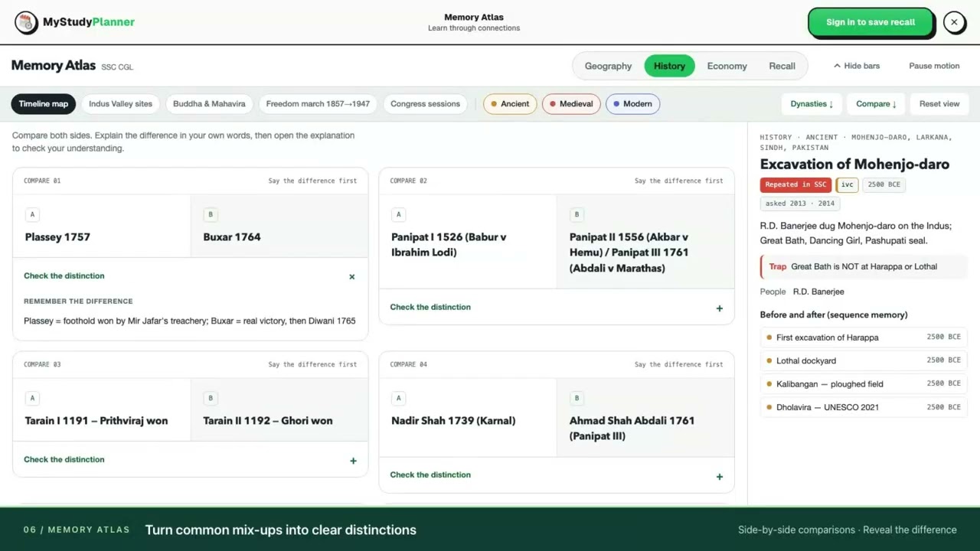This screenshot has width=980, height=551.
Task: Expand Check the distinction for Tarain
Action: coord(191,460)
